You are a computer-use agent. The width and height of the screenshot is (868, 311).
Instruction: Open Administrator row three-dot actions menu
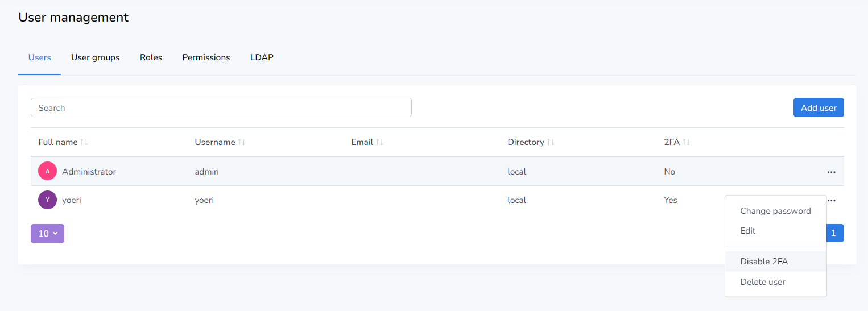pos(831,172)
